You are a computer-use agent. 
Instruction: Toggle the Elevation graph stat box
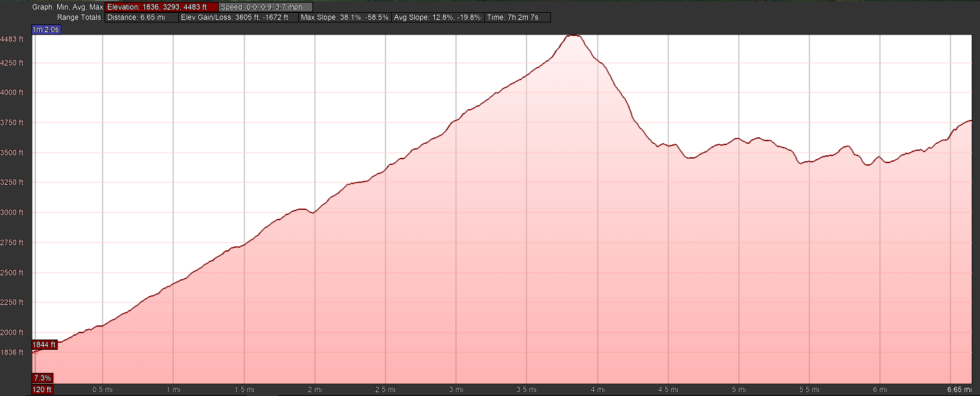[162, 7]
